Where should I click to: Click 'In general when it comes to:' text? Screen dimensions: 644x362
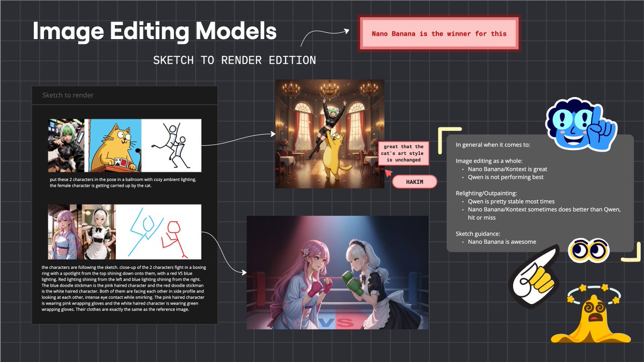click(493, 145)
